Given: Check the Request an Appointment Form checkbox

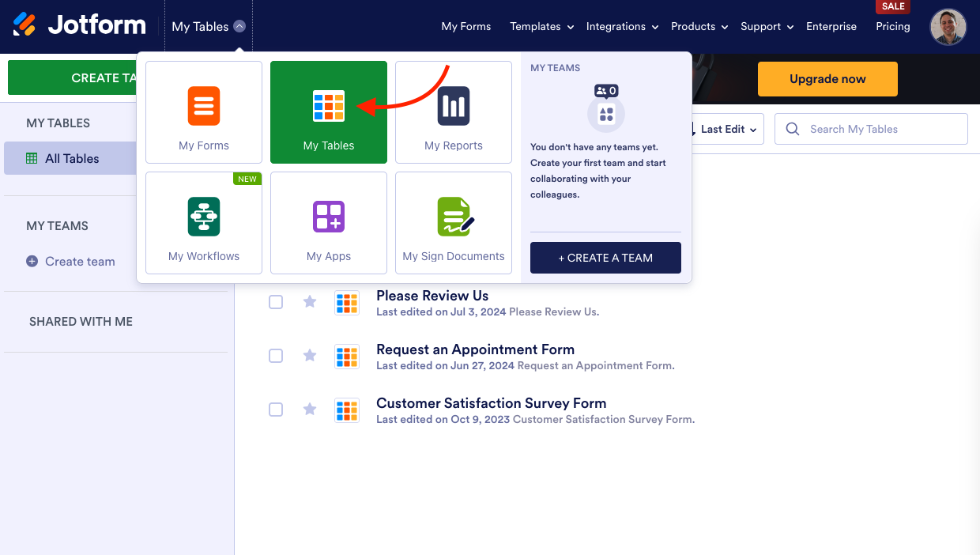Looking at the screenshot, I should 276,356.
